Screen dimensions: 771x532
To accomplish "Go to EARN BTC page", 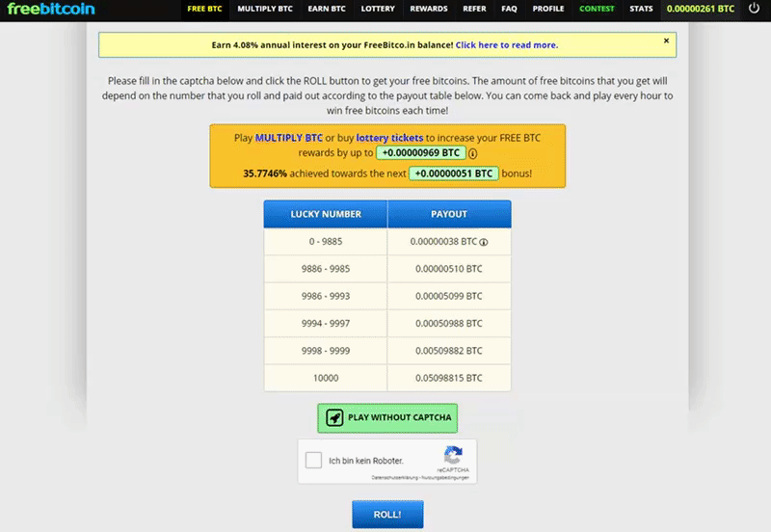I will [327, 9].
